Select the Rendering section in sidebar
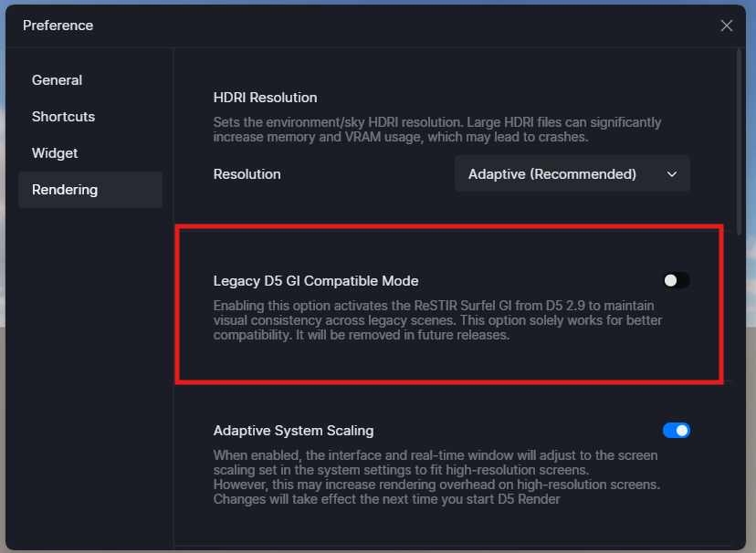This screenshot has height=553, width=756. point(65,190)
